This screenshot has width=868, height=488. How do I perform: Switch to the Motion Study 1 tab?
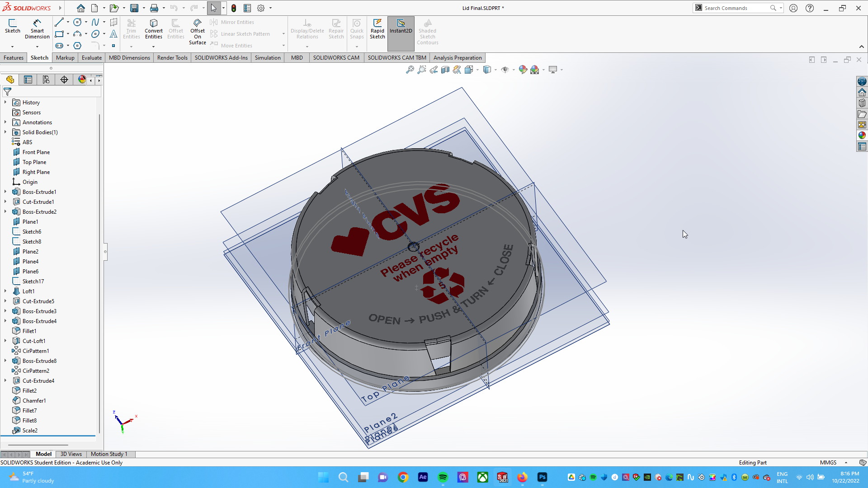coord(109,454)
